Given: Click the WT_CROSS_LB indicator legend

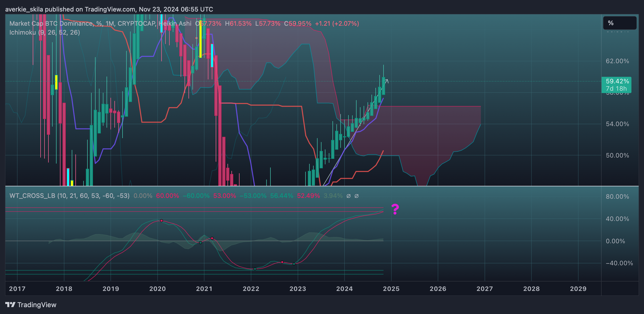Looking at the screenshot, I should [x=69, y=196].
